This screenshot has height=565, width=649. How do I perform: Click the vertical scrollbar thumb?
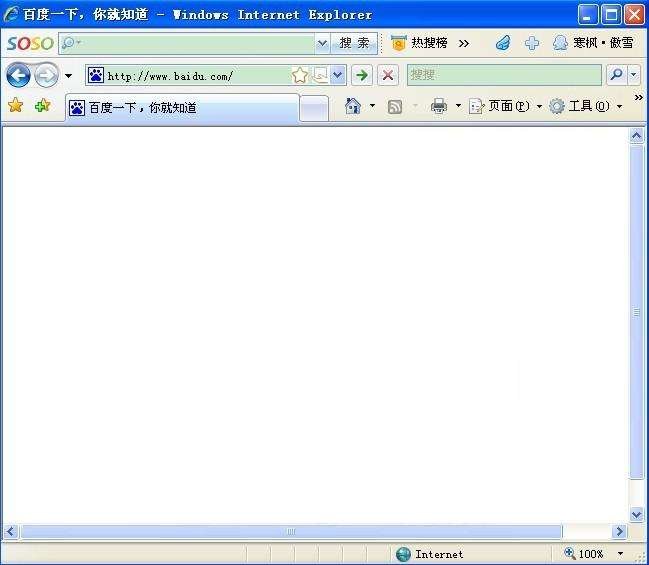point(637,312)
